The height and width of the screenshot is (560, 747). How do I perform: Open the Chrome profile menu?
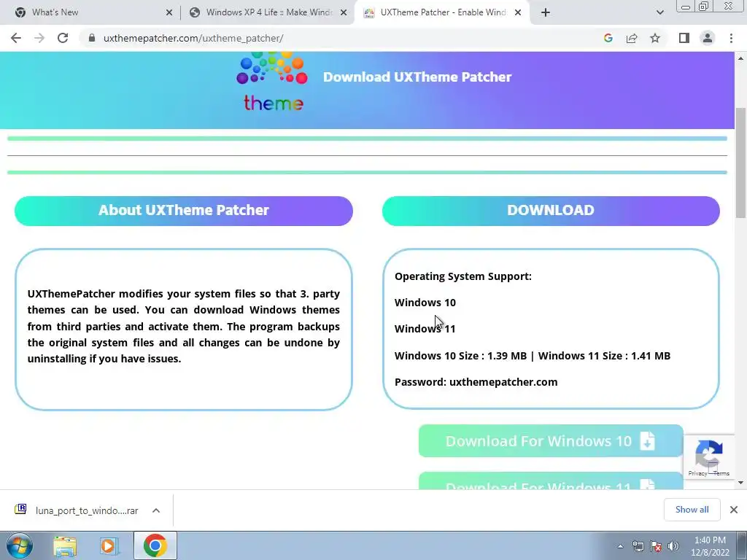(708, 38)
